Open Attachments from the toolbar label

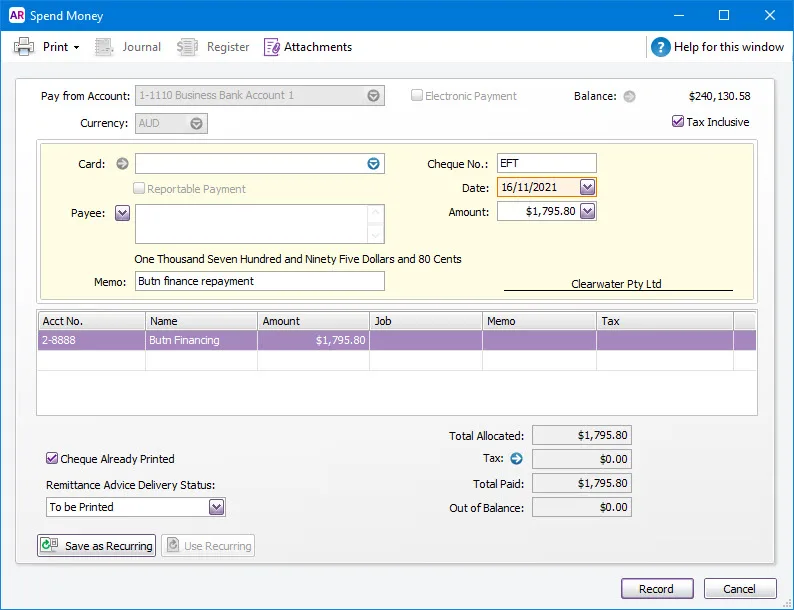317,47
